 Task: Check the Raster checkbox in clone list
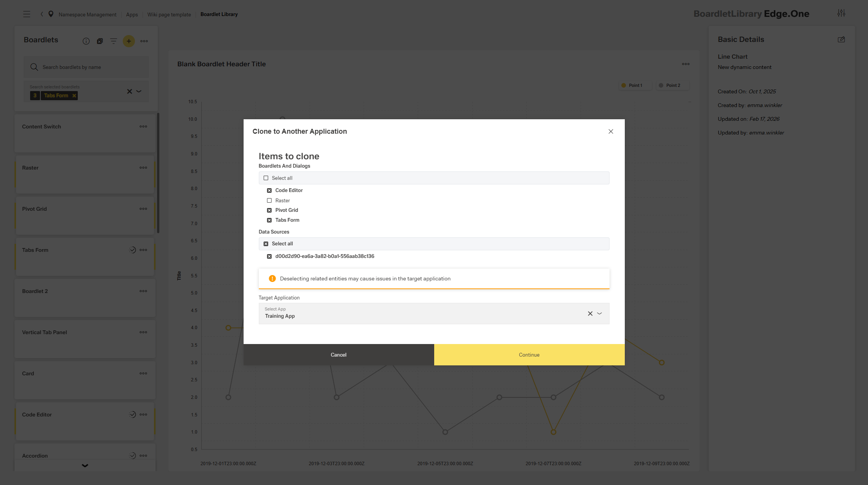coord(270,200)
